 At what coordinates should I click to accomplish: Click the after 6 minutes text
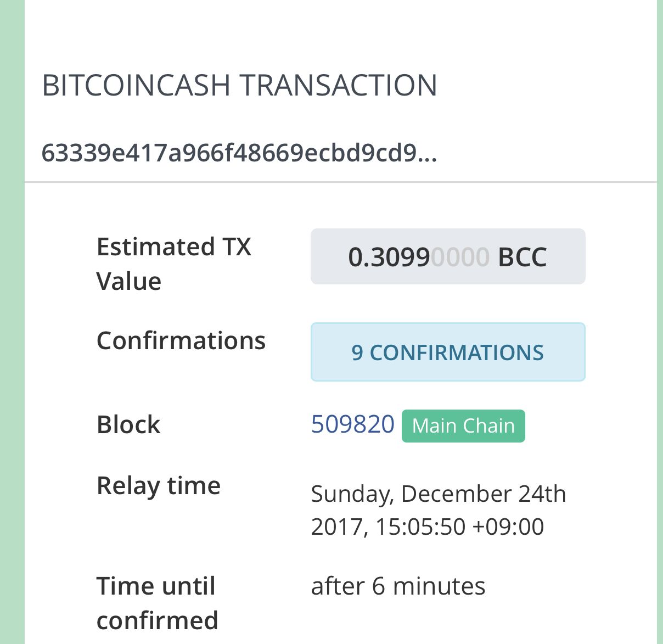click(x=398, y=586)
